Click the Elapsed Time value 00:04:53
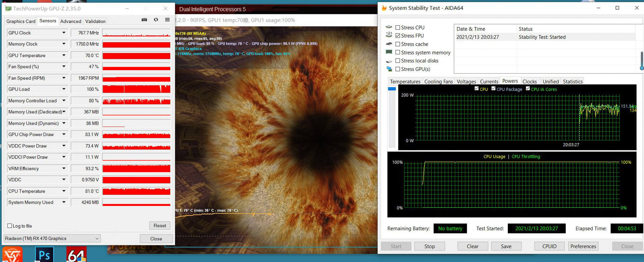Screen dimensions: 644x262 pos(627,228)
